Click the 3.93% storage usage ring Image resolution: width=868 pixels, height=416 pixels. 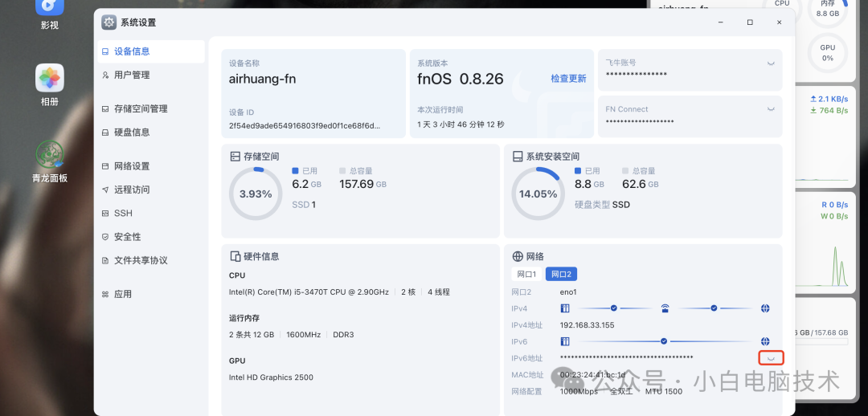click(256, 194)
